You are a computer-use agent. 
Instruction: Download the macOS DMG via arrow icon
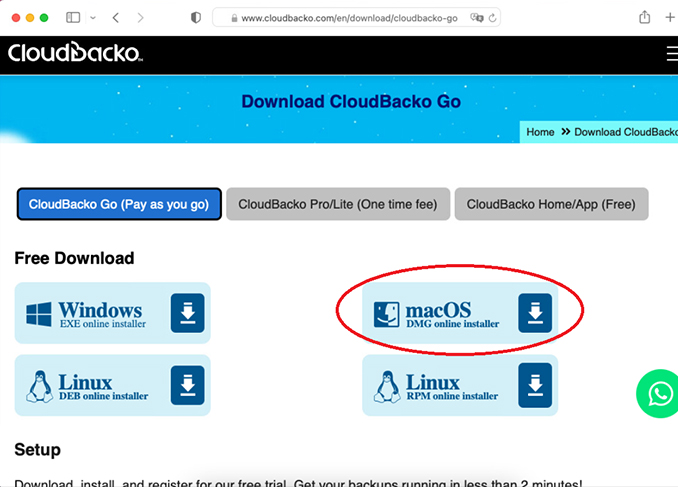point(535,313)
